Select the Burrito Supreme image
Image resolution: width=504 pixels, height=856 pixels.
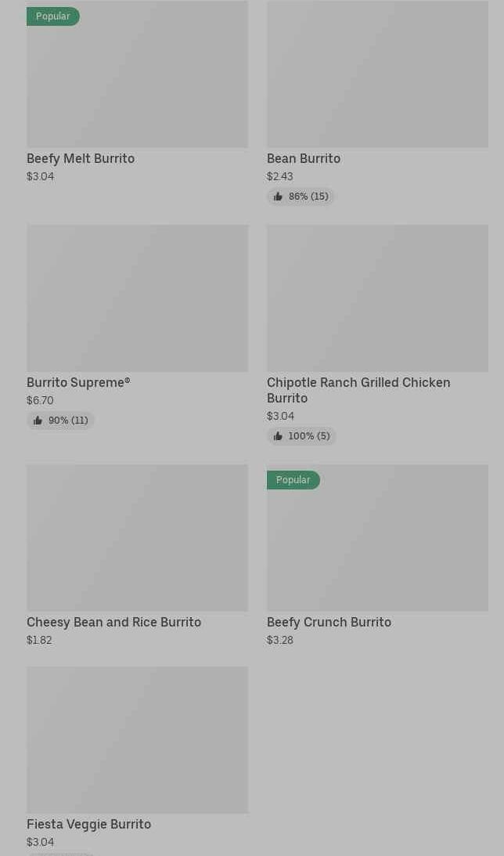(x=137, y=298)
